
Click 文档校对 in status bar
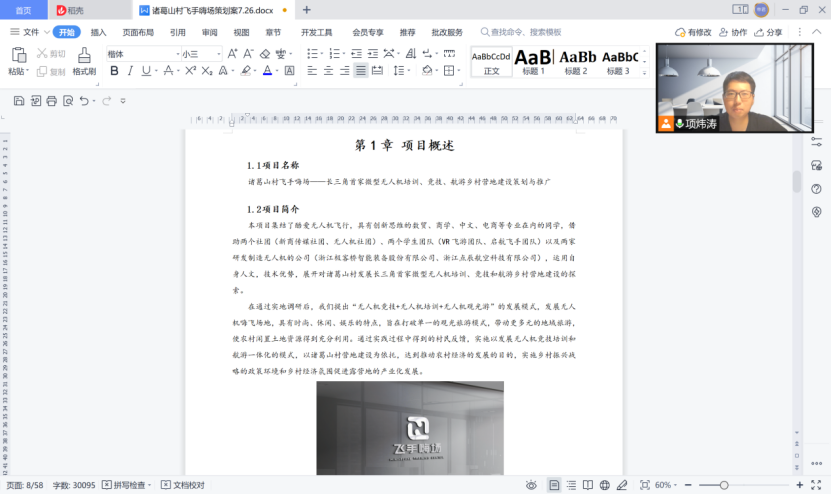click(x=183, y=485)
